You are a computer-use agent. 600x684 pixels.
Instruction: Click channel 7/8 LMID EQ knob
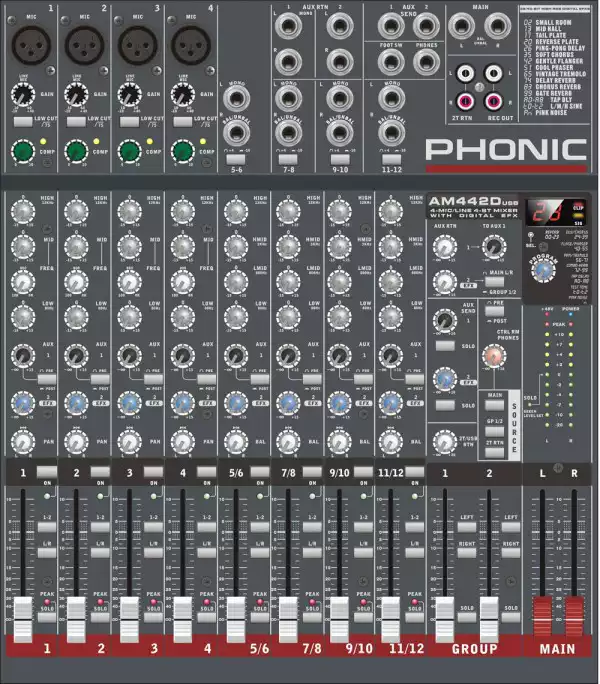point(288,282)
